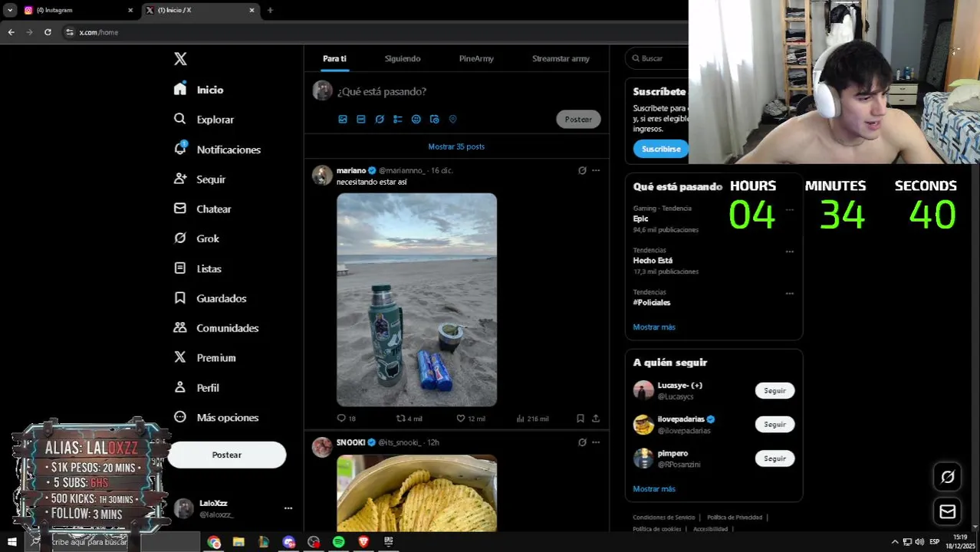The image size is (980, 552).
Task: Click the Suscribirse button
Action: pyautogui.click(x=661, y=149)
